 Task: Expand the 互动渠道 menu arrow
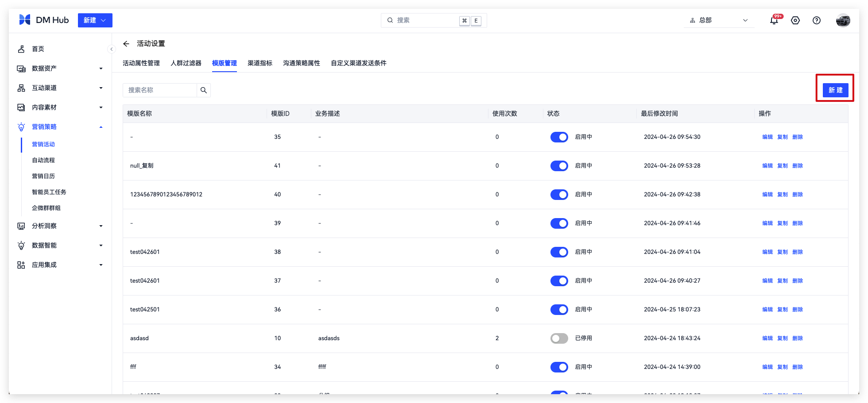pos(101,88)
